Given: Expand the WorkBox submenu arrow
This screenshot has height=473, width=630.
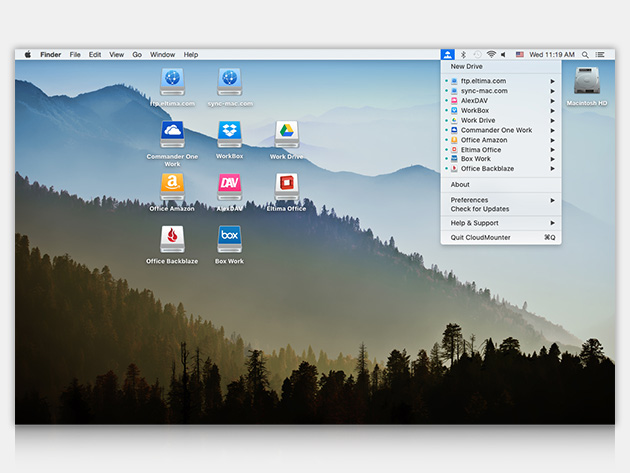Looking at the screenshot, I should (x=552, y=111).
